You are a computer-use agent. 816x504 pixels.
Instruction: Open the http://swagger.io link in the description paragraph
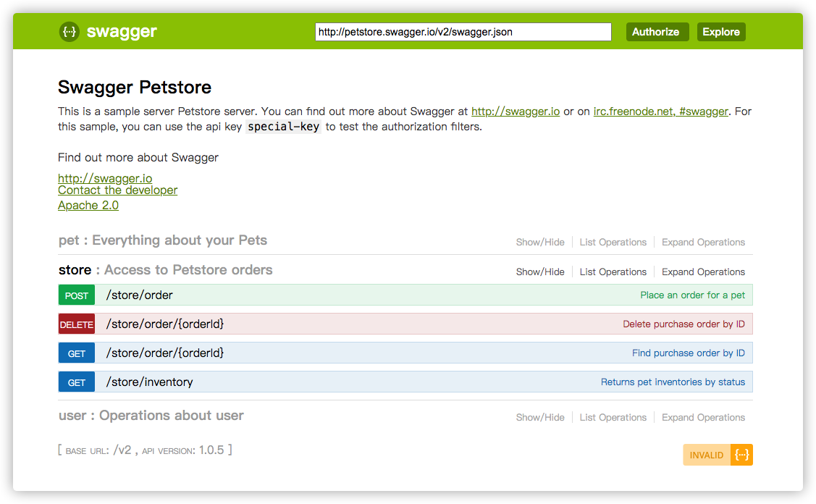(516, 112)
